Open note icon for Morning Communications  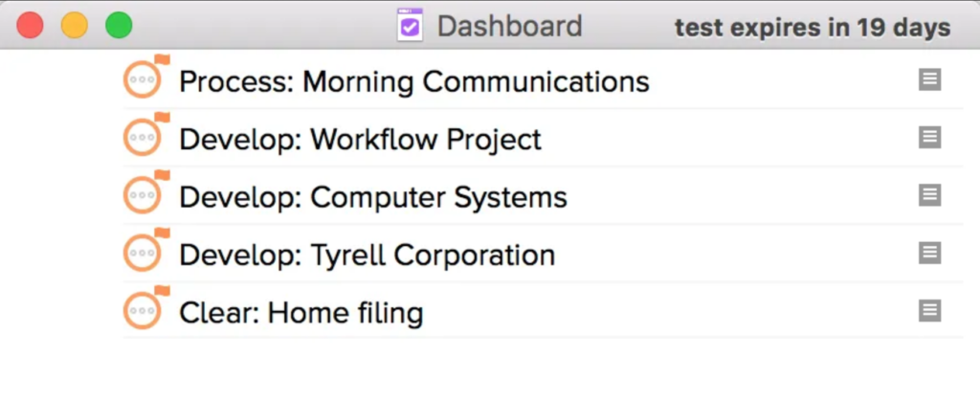(x=928, y=80)
